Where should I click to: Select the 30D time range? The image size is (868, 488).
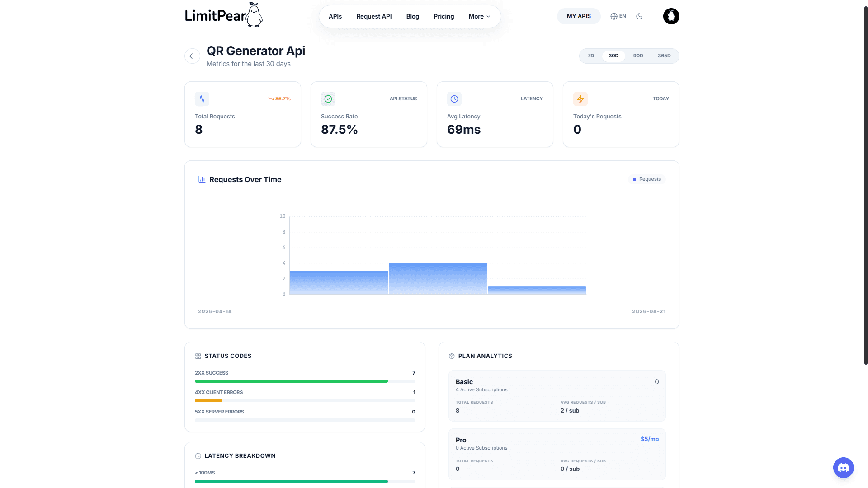613,56
